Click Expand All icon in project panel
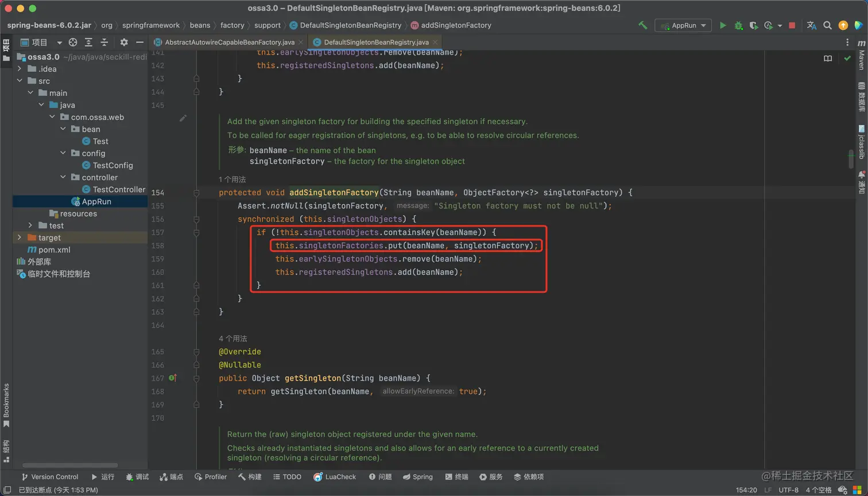This screenshot has width=868, height=496. [x=88, y=42]
